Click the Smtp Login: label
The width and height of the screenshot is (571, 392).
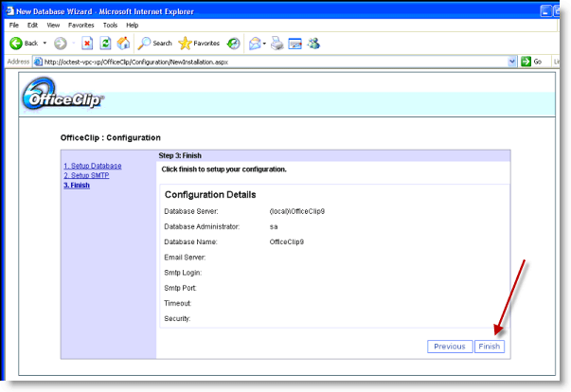(183, 273)
